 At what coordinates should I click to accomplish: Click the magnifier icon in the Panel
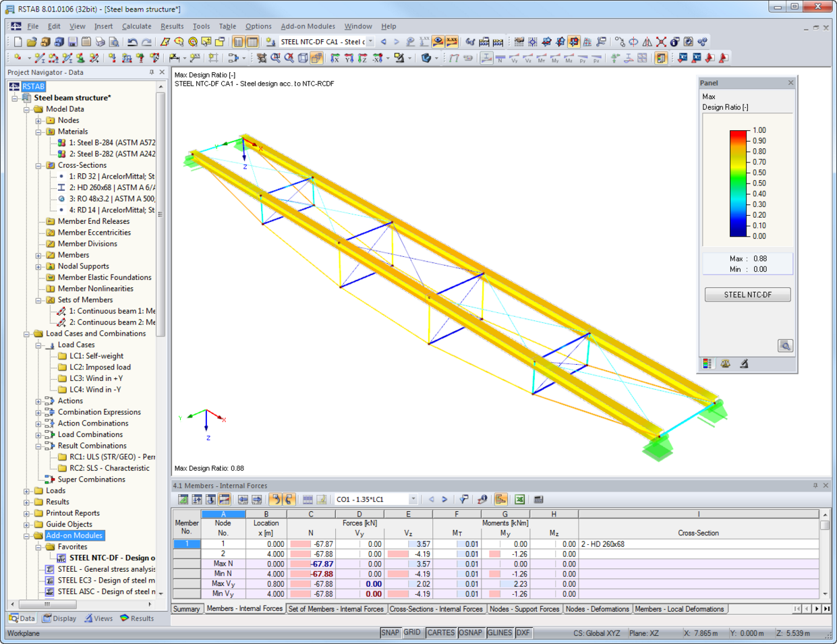786,345
